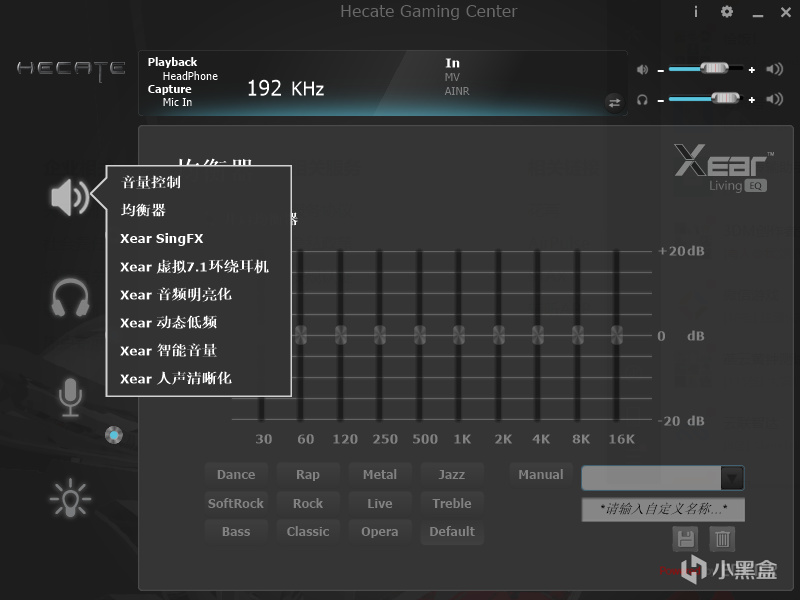Viewport: 800px width, 600px height.
Task: Apply the Live EQ preset
Action: click(x=380, y=504)
